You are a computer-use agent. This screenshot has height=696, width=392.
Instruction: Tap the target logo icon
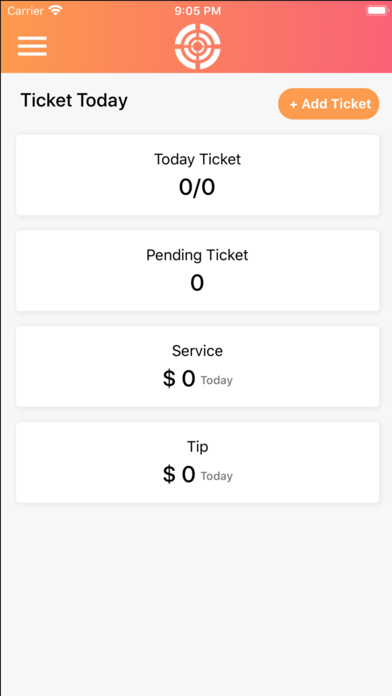pos(198,46)
